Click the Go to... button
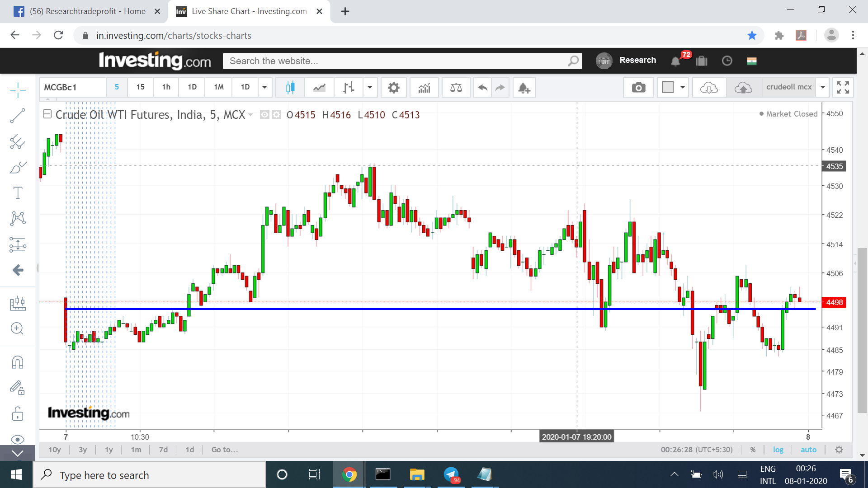868x488 pixels. (x=225, y=450)
